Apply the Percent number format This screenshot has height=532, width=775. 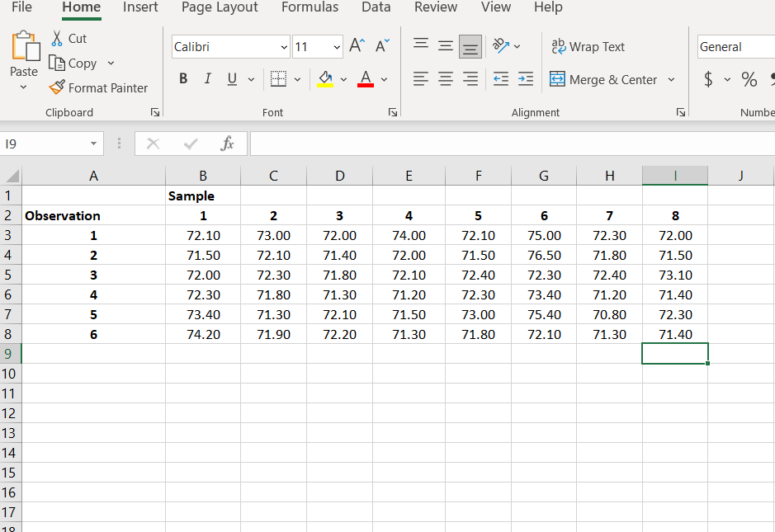click(x=748, y=79)
